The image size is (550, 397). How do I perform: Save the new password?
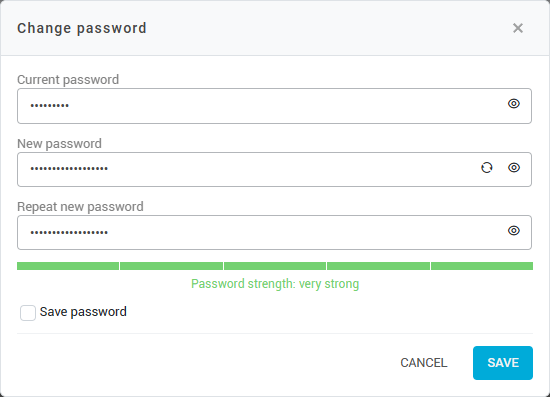pyautogui.click(x=503, y=363)
